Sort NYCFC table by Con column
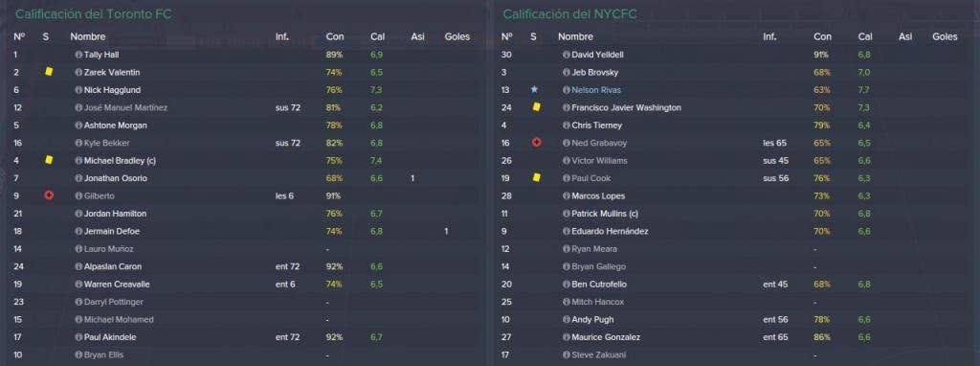The width and height of the screenshot is (980, 366). pos(822,37)
